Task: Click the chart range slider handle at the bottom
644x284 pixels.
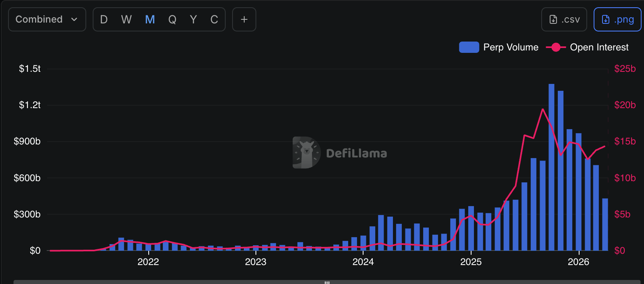Action: tap(327, 282)
